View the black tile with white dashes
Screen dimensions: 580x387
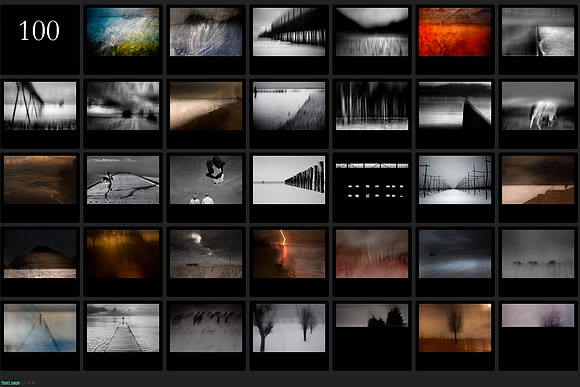click(372, 181)
